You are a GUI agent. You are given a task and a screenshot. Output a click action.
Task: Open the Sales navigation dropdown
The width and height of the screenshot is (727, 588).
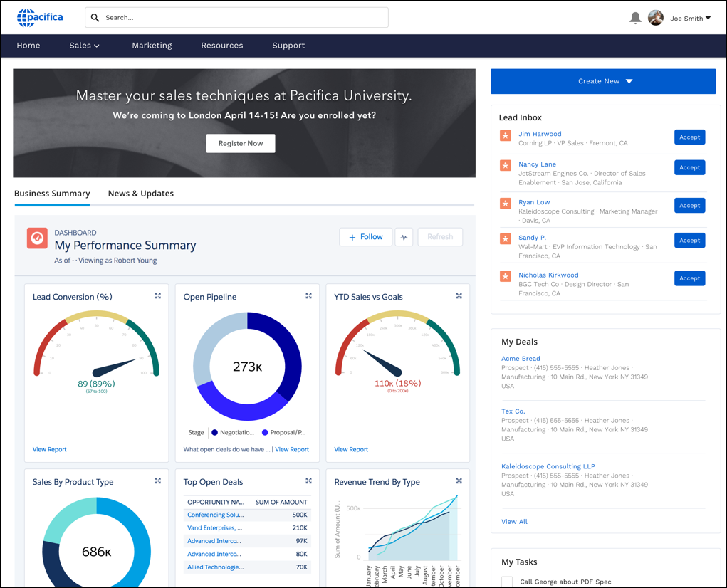[x=84, y=45]
